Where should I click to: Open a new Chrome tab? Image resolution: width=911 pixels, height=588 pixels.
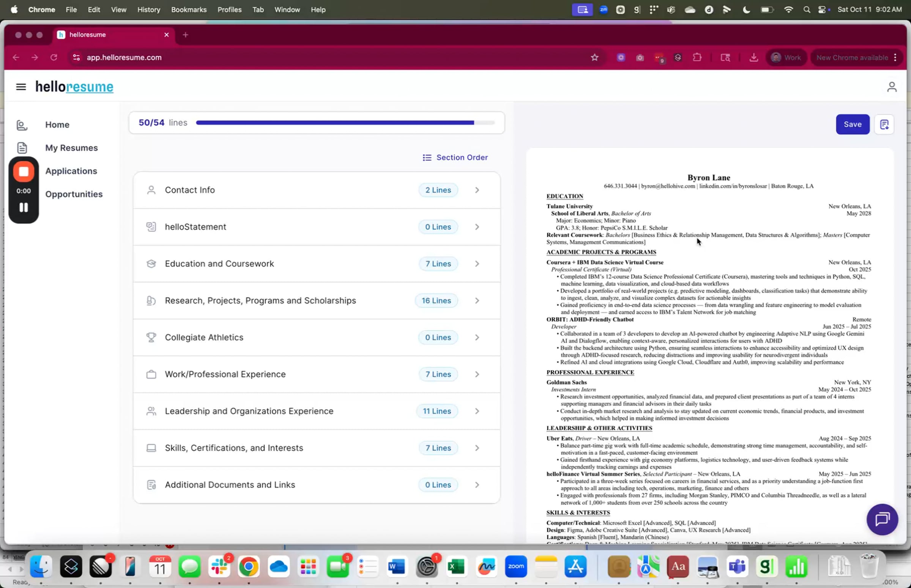tap(185, 35)
